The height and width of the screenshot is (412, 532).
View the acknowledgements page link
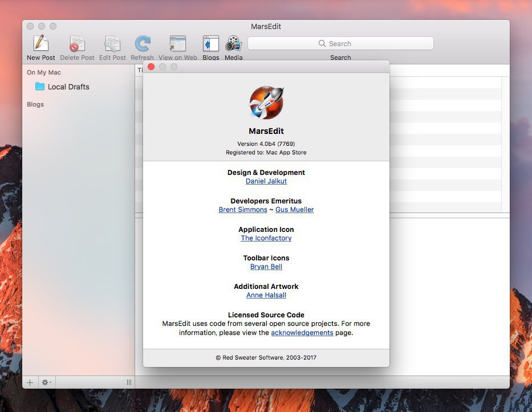(302, 333)
